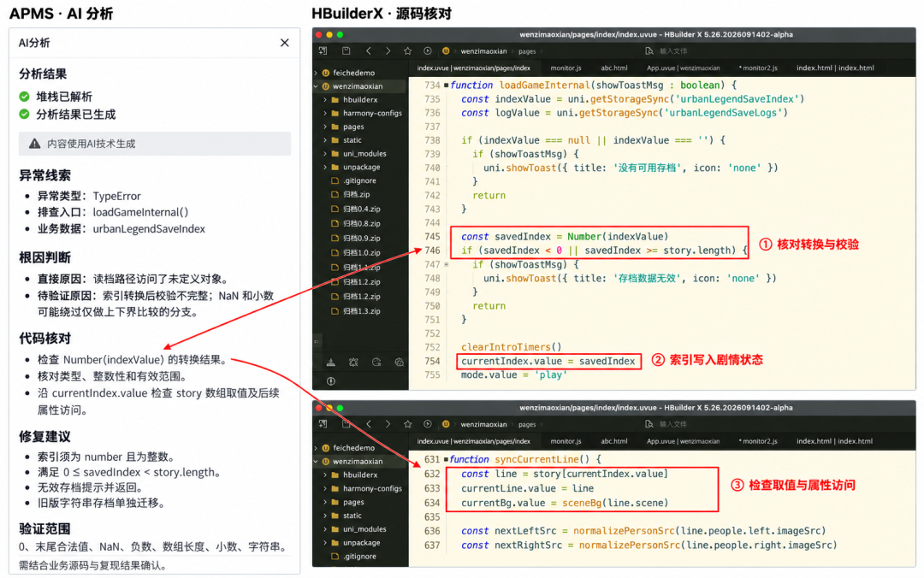
Task: Select abc.html tab in upper HBuilderX window
Action: tap(614, 68)
